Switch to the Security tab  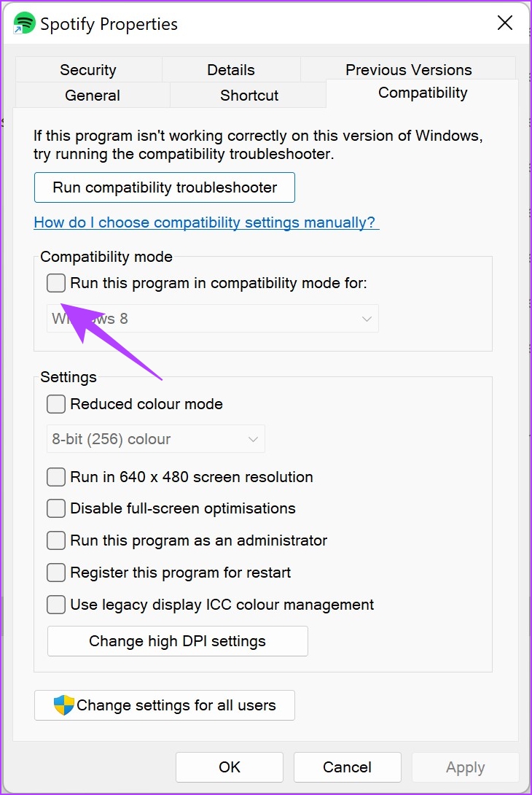[88, 69]
